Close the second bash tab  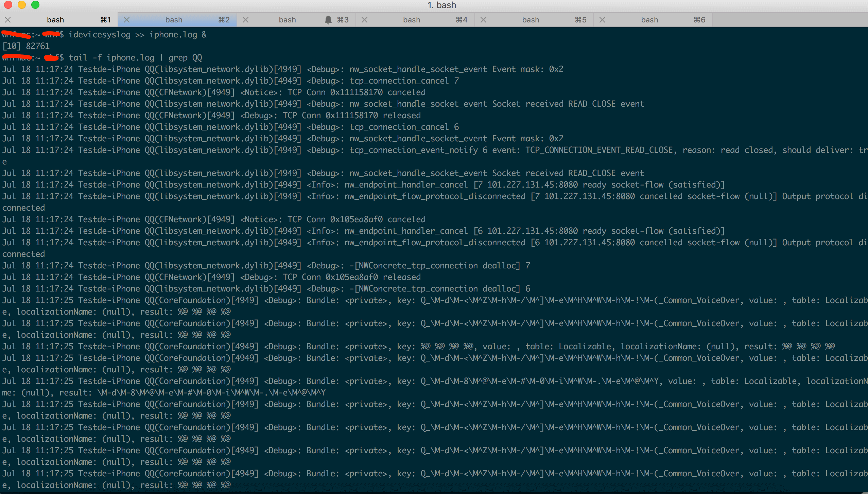click(x=126, y=20)
